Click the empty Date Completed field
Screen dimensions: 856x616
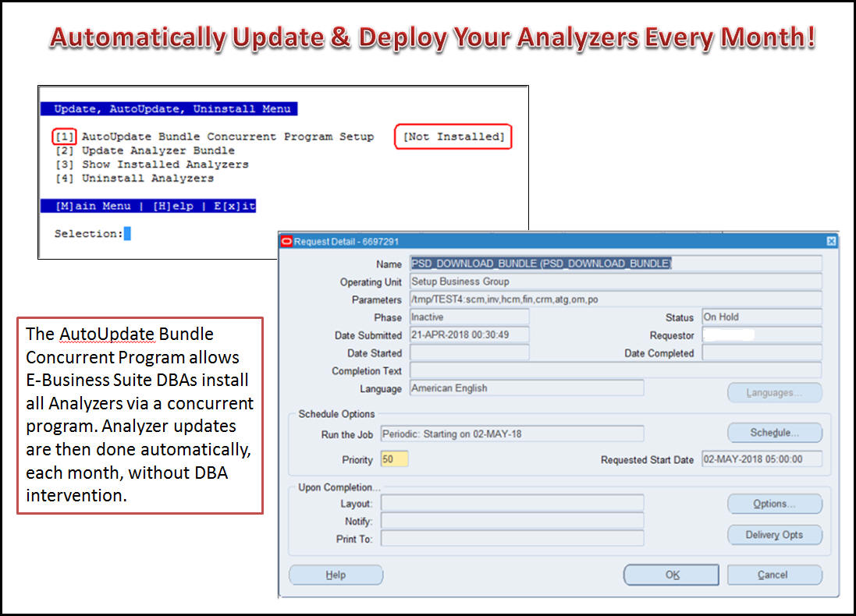click(762, 353)
